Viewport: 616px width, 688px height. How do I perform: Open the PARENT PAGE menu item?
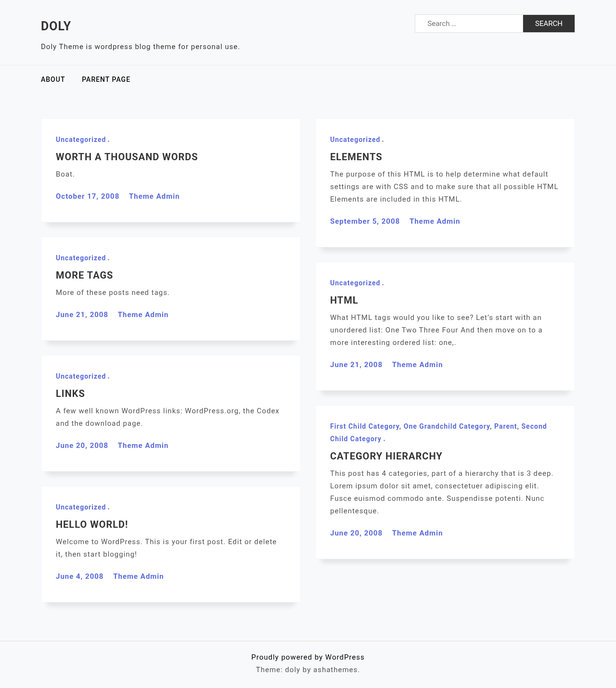point(106,79)
